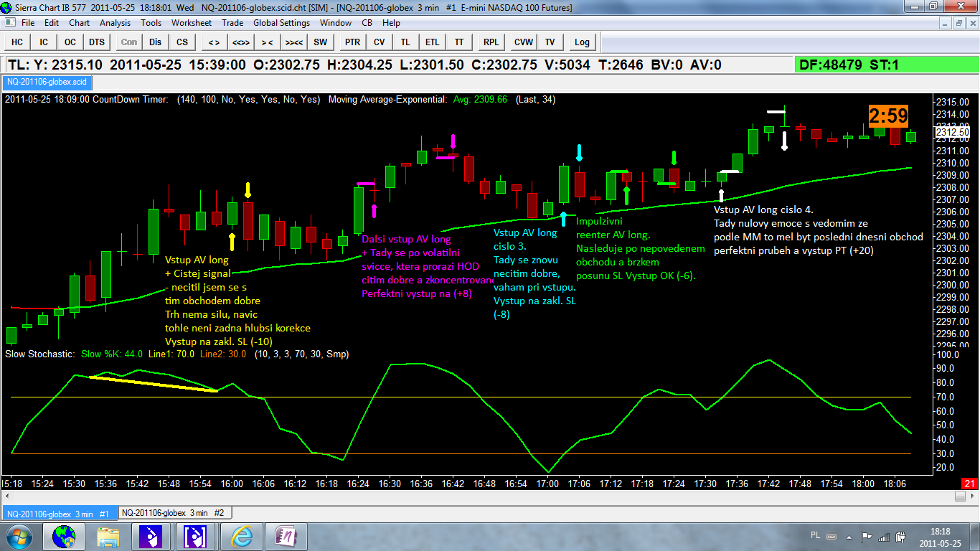Screen dimensions: 980x551
Task: Click the > < bar spacing button
Action: click(267, 42)
